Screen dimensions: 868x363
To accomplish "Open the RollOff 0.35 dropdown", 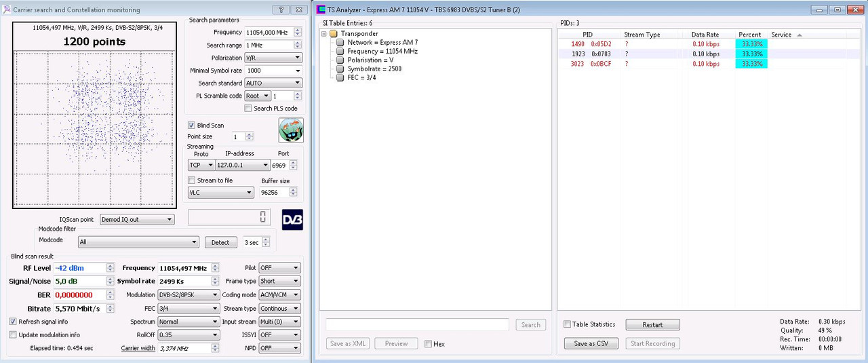I will pos(189,335).
